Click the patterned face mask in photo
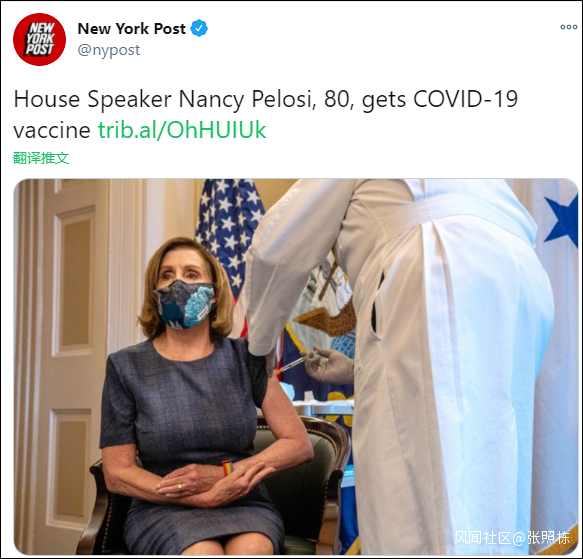The height and width of the screenshot is (559, 583). (185, 304)
